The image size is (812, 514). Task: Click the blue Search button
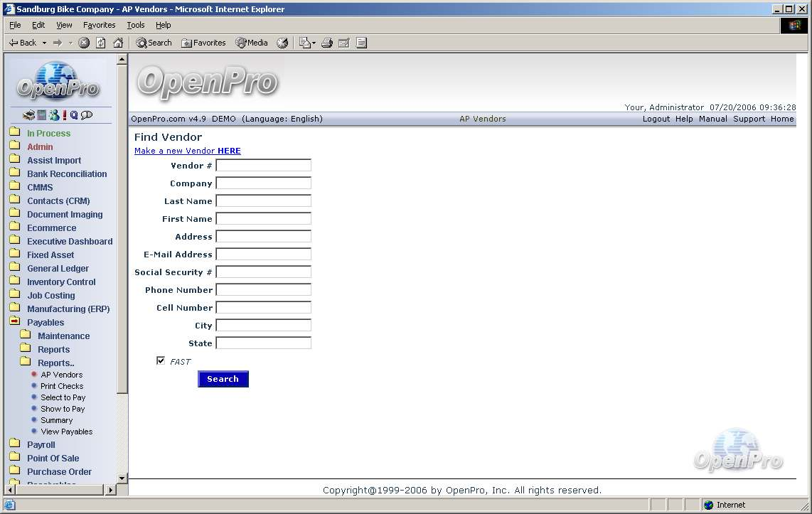pos(223,379)
